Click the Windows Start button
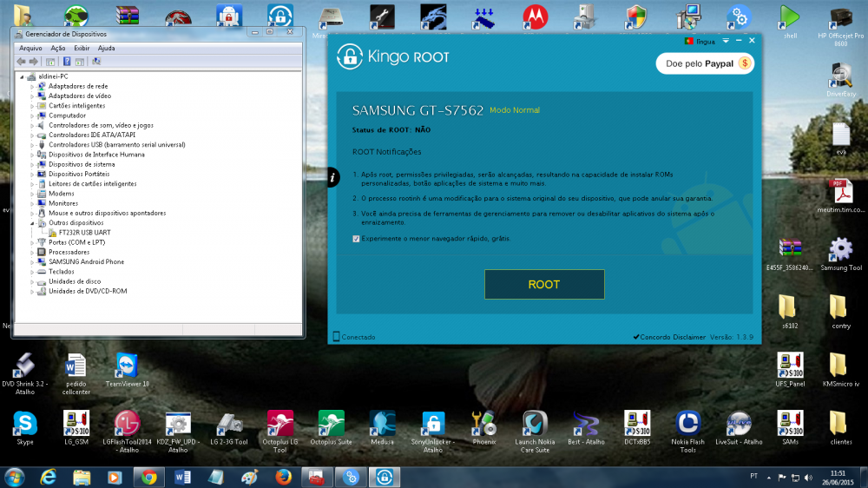 pos(15,477)
